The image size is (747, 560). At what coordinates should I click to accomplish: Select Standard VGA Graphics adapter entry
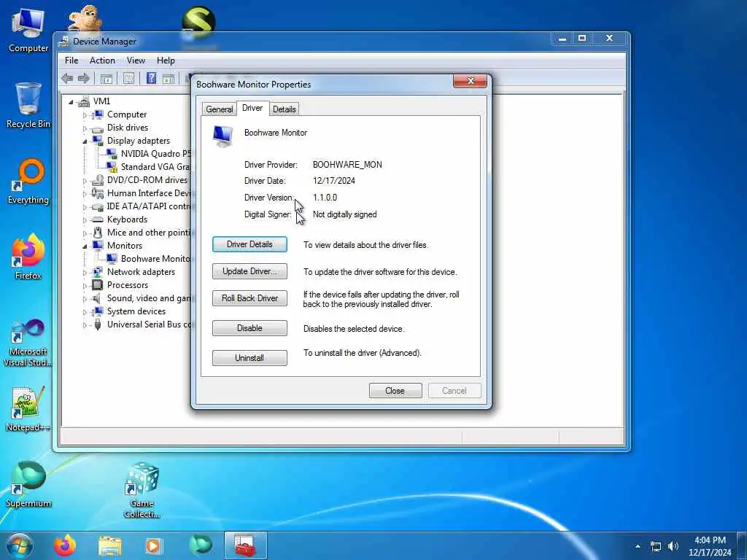(x=155, y=167)
